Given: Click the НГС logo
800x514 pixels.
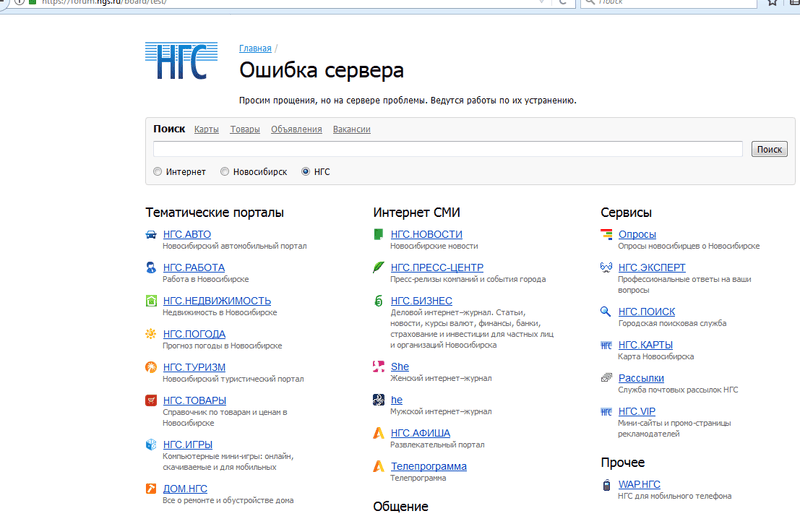Looking at the screenshot, I should pyautogui.click(x=181, y=61).
